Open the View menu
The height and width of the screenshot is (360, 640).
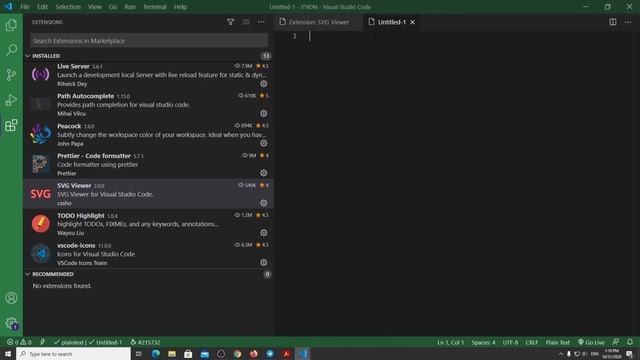(95, 7)
